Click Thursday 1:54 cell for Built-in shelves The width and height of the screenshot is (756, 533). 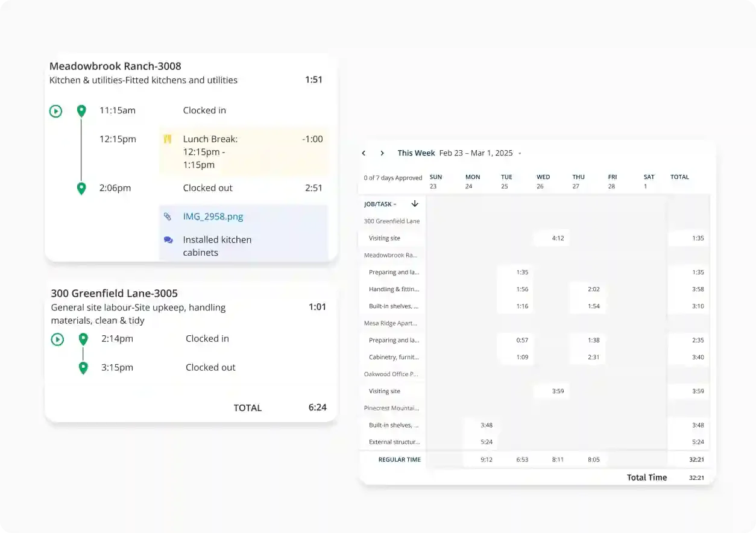[587, 306]
